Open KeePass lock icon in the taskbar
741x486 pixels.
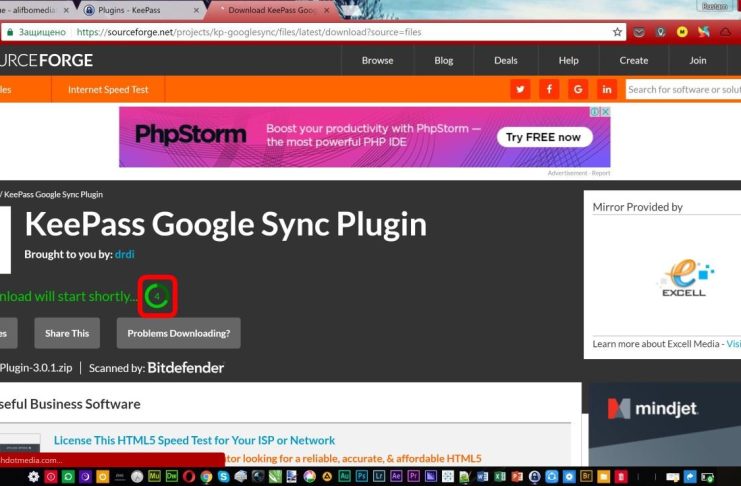coord(534,477)
